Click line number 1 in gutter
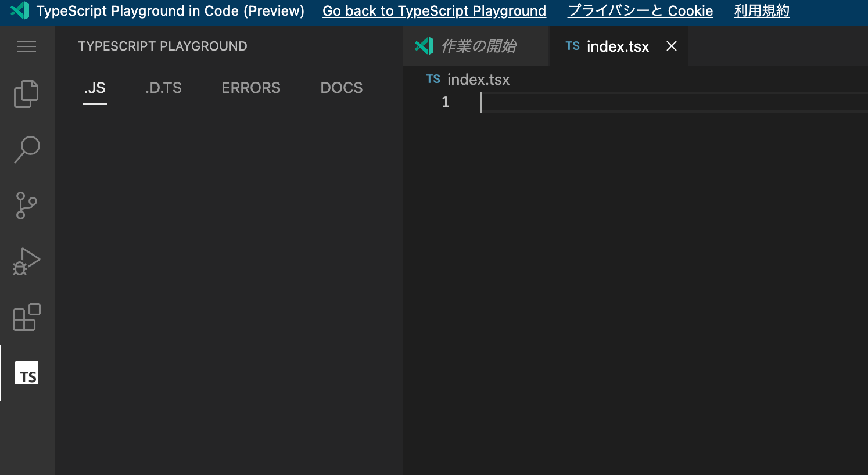868x475 pixels. tap(445, 102)
